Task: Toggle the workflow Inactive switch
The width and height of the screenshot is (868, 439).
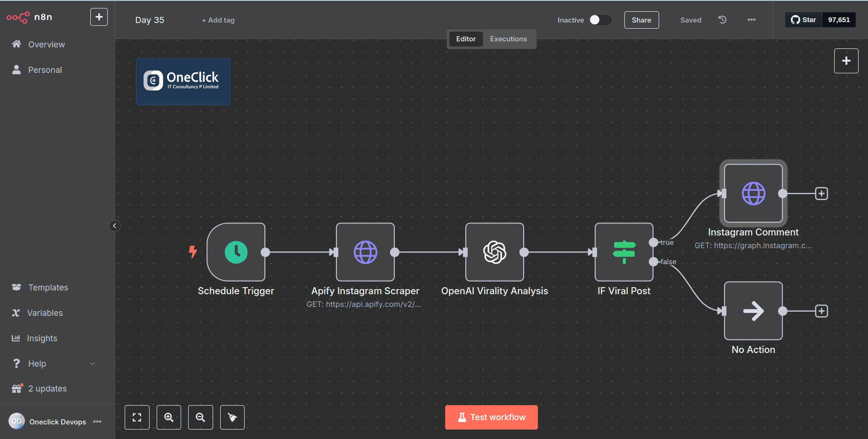Action: pos(600,20)
